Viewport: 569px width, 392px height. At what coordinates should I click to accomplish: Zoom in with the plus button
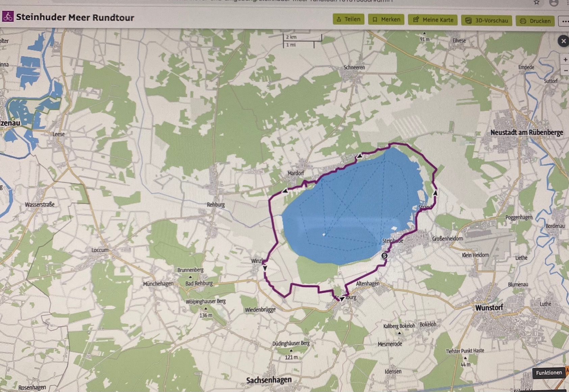[x=565, y=60]
